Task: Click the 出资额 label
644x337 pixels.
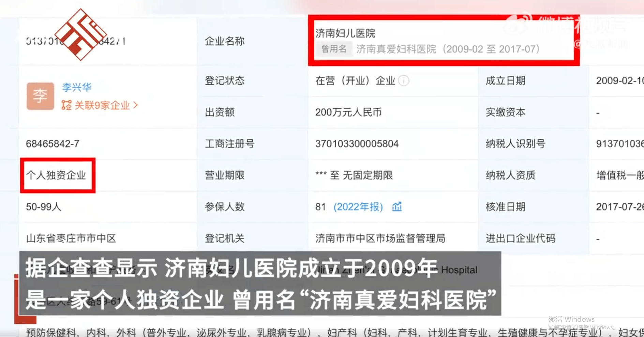Action: pyautogui.click(x=220, y=112)
